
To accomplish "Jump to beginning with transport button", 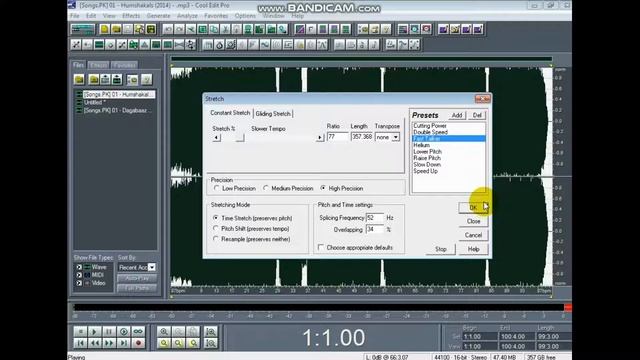I will (x=80, y=343).
